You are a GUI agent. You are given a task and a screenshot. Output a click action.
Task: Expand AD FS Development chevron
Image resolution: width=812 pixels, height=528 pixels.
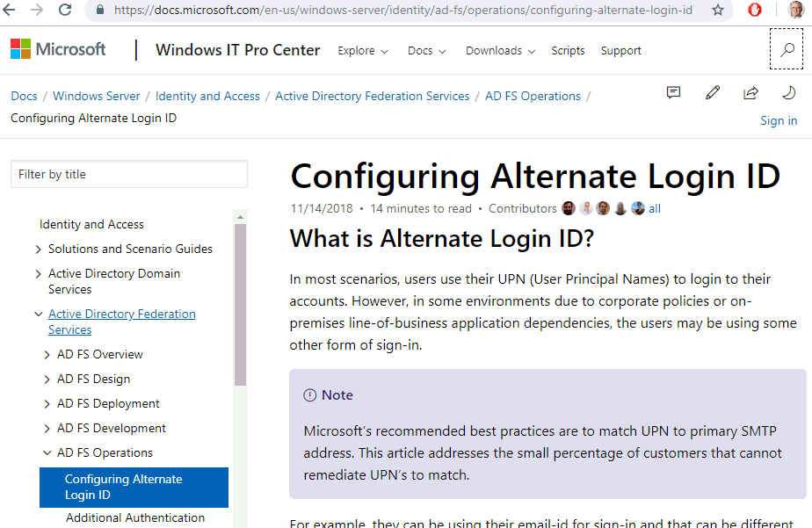pyautogui.click(x=47, y=429)
